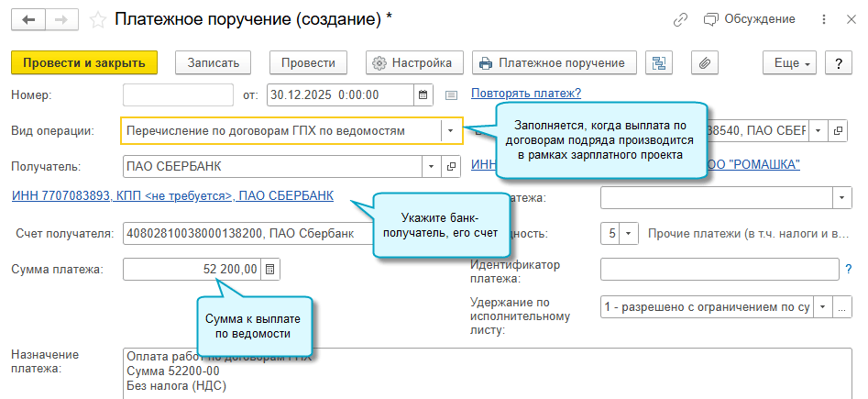Viewport: 868px width, 399px height.
Task: Focus the Номер input field
Action: [178, 94]
